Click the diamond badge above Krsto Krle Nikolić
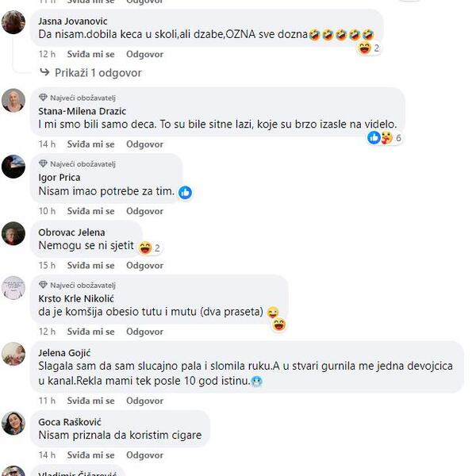 (43, 285)
